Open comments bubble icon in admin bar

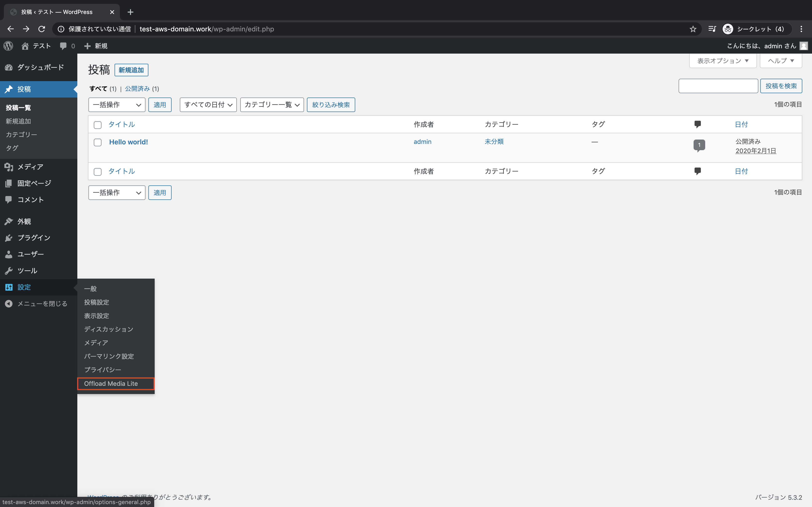click(63, 46)
